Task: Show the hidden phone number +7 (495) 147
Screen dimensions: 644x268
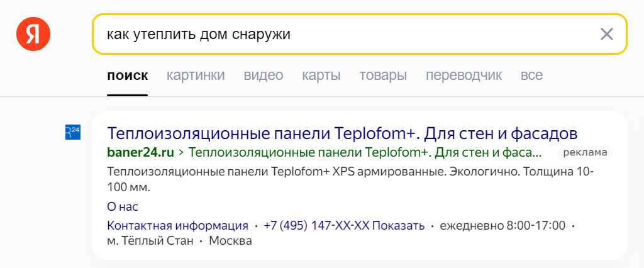Action: click(x=344, y=226)
